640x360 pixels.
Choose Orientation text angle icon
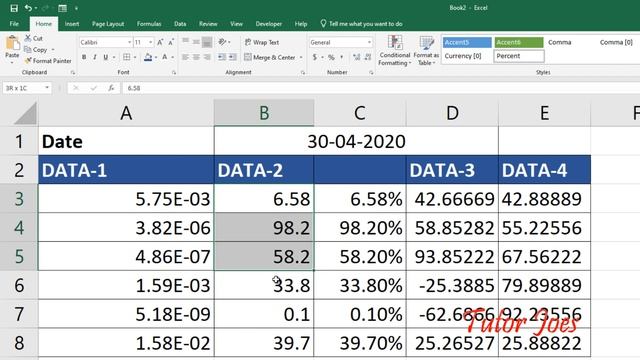[x=222, y=42]
